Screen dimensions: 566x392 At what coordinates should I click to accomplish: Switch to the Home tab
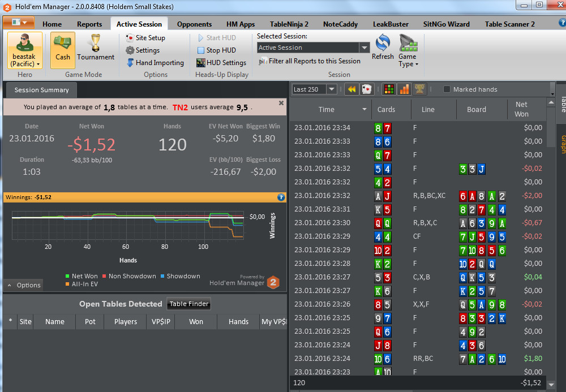[52, 24]
